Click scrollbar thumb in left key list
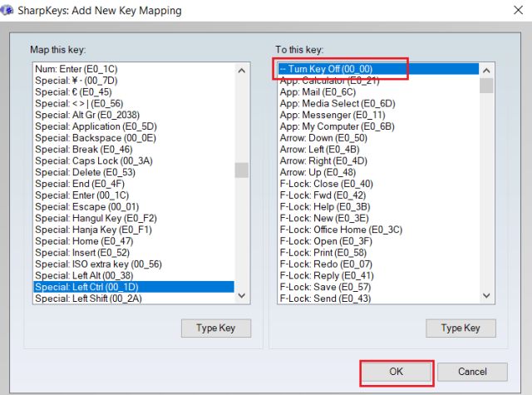 coord(241,170)
